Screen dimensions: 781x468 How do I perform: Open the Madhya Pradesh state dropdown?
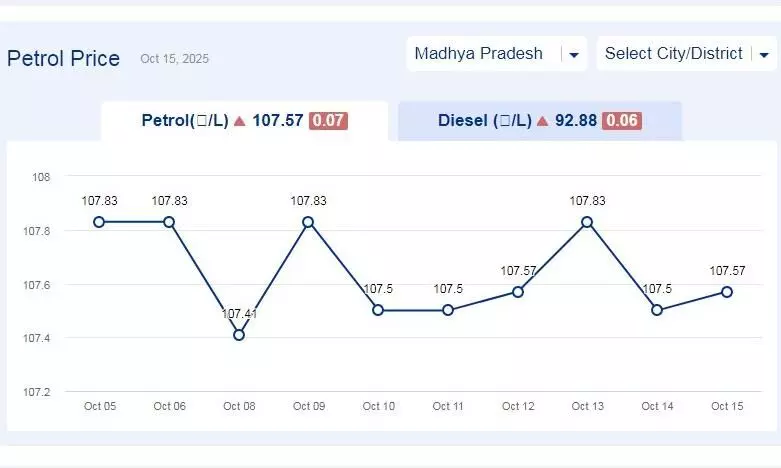point(480,54)
